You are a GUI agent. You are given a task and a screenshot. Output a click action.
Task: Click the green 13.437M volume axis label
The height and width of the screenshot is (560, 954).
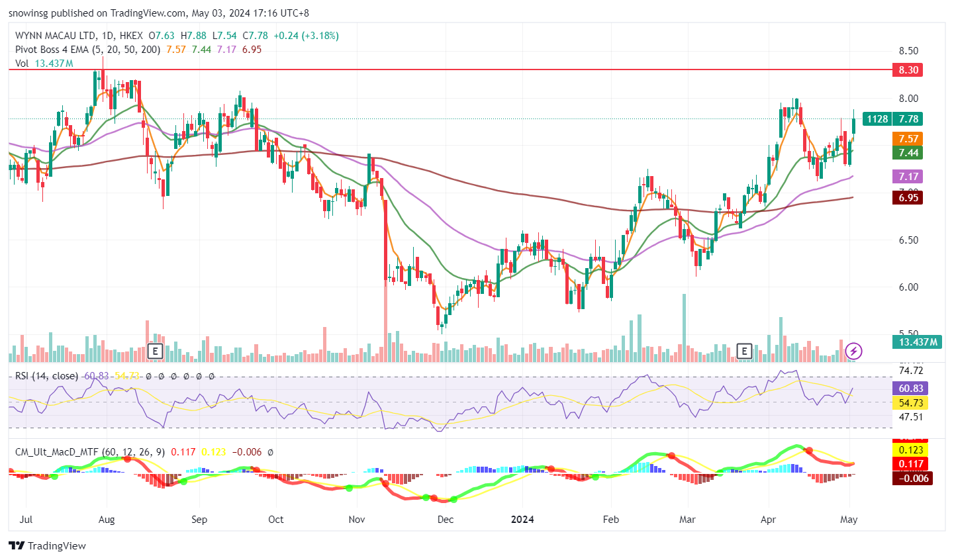(918, 342)
